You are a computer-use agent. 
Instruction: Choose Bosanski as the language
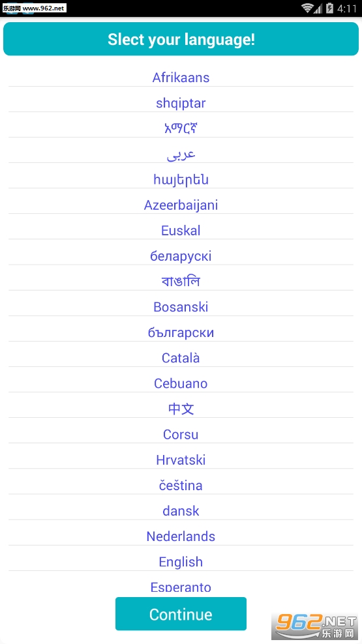tap(181, 307)
